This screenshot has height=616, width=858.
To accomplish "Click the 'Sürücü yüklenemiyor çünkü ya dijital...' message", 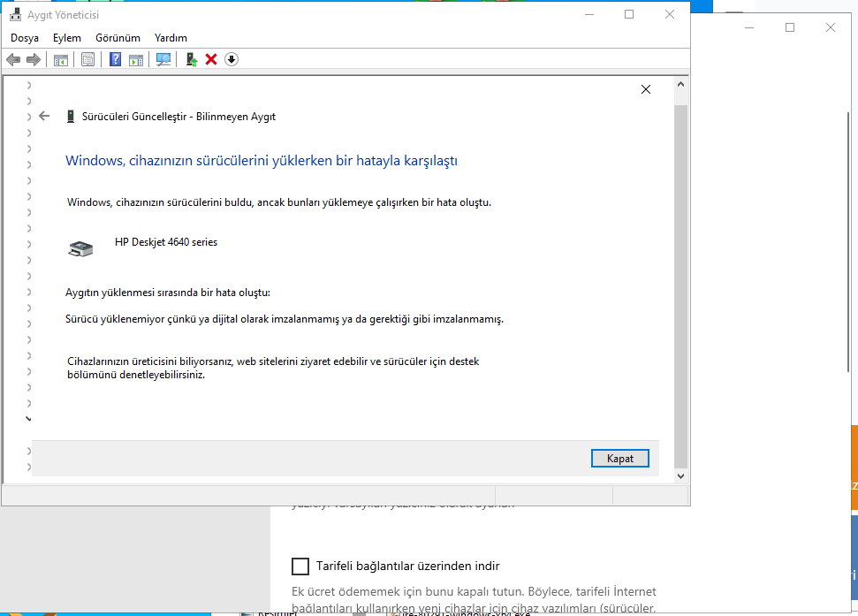I will click(x=284, y=319).
